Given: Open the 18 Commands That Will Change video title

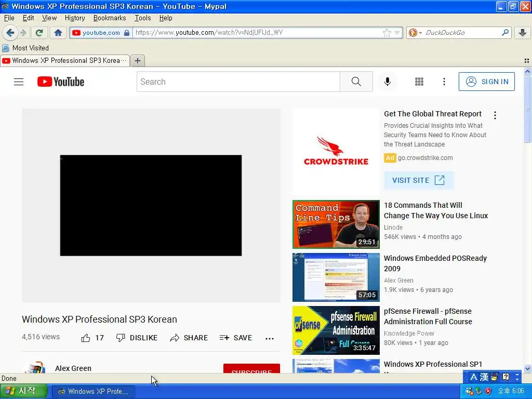Looking at the screenshot, I should pos(436,210).
